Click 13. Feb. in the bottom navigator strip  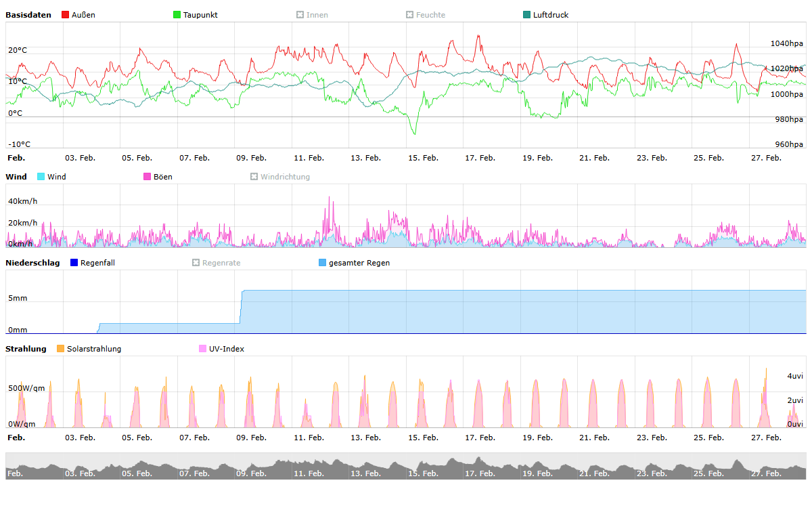(365, 473)
